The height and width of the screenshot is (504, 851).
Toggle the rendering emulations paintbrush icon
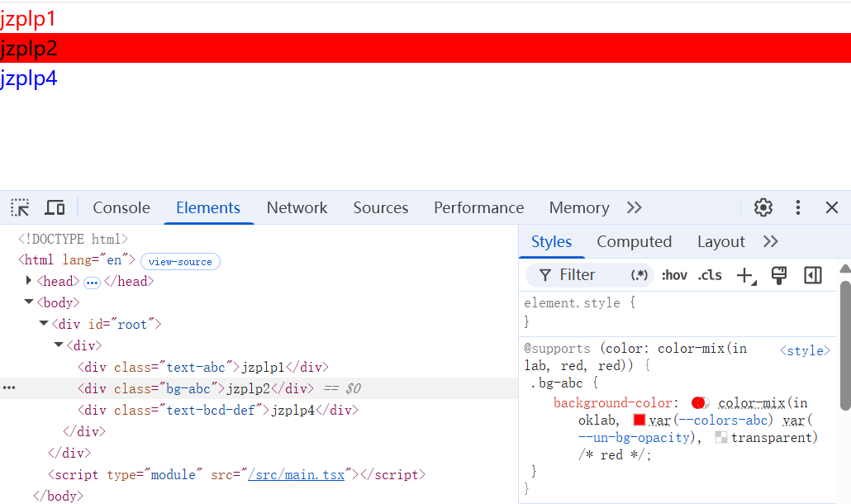click(x=779, y=276)
